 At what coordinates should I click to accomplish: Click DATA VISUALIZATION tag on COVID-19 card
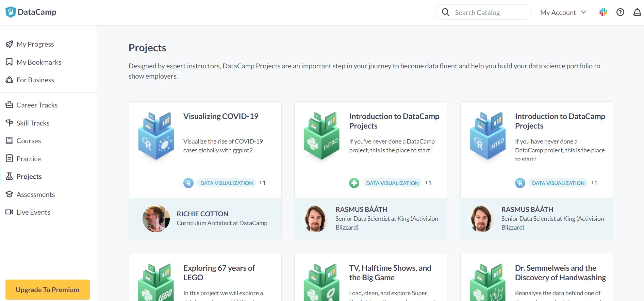(x=227, y=183)
